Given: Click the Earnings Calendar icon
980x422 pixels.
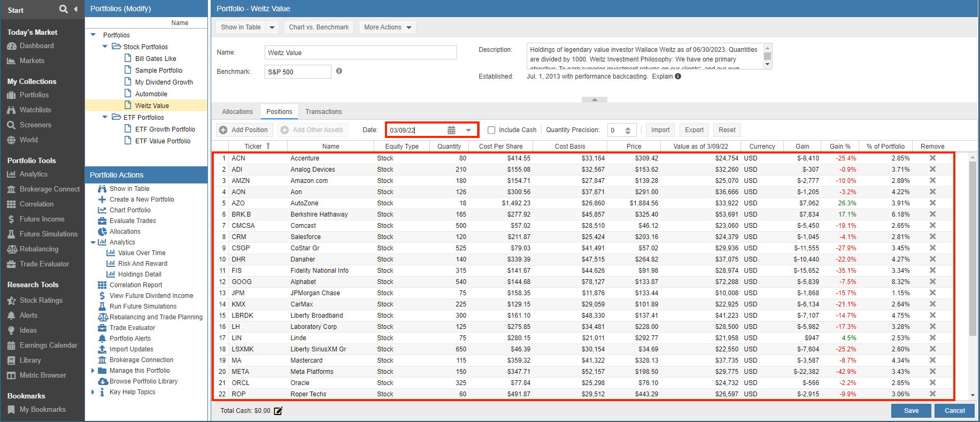Looking at the screenshot, I should [x=12, y=346].
